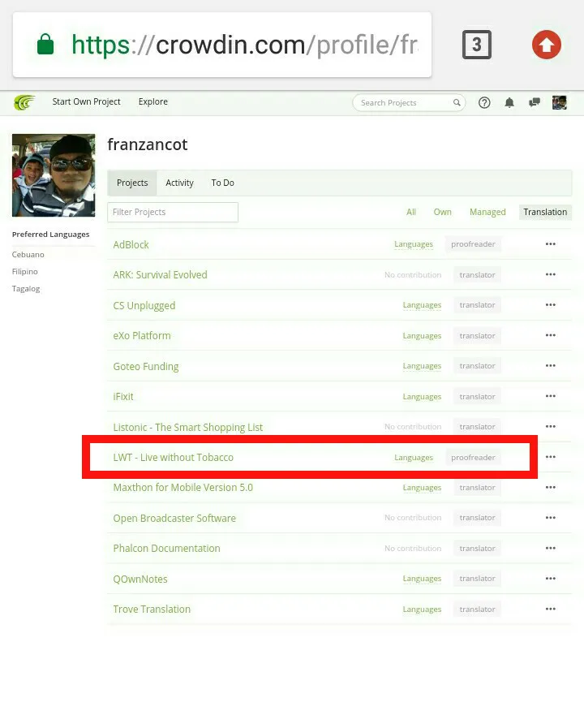This screenshot has width=584, height=728.
Task: Open more options for ARK: Survival Evolved
Action: click(x=551, y=274)
